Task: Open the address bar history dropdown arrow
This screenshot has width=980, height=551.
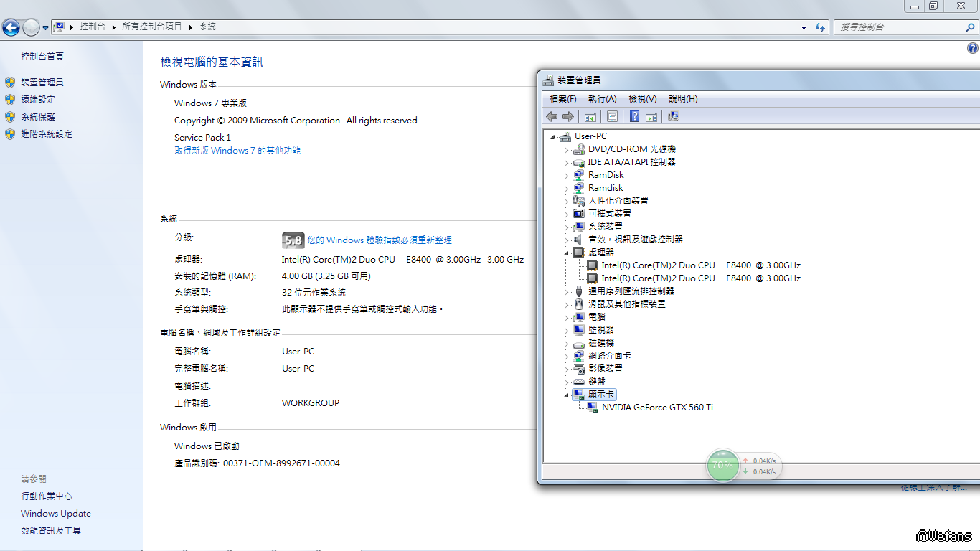Action: (x=804, y=27)
